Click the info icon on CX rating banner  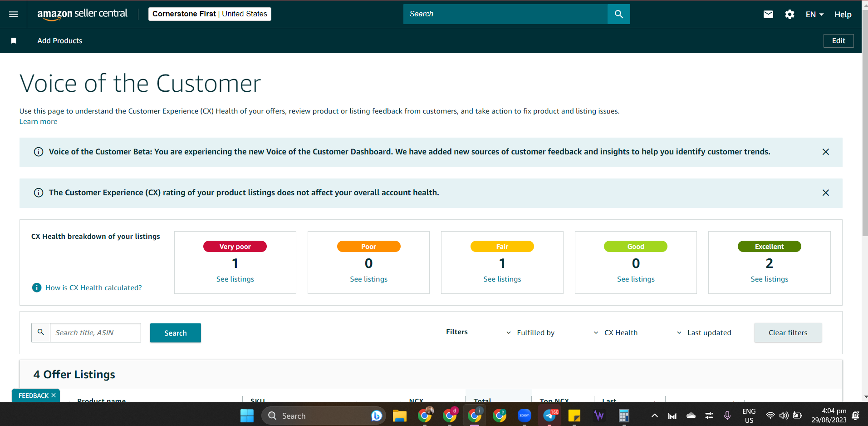[x=39, y=193]
